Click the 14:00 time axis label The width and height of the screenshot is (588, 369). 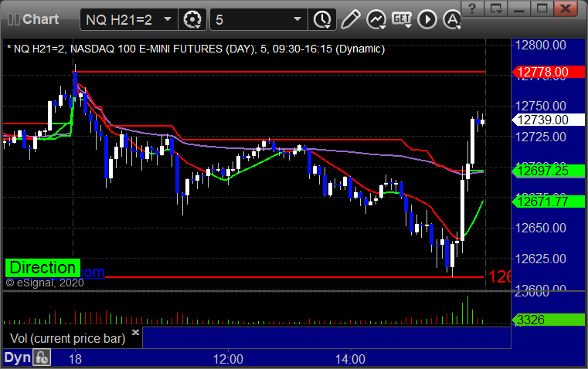click(x=350, y=359)
